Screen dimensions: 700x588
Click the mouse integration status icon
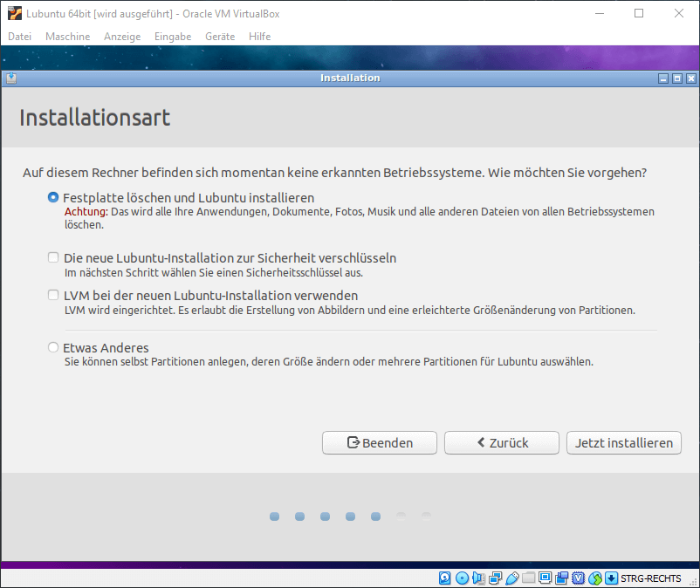[x=595, y=578]
